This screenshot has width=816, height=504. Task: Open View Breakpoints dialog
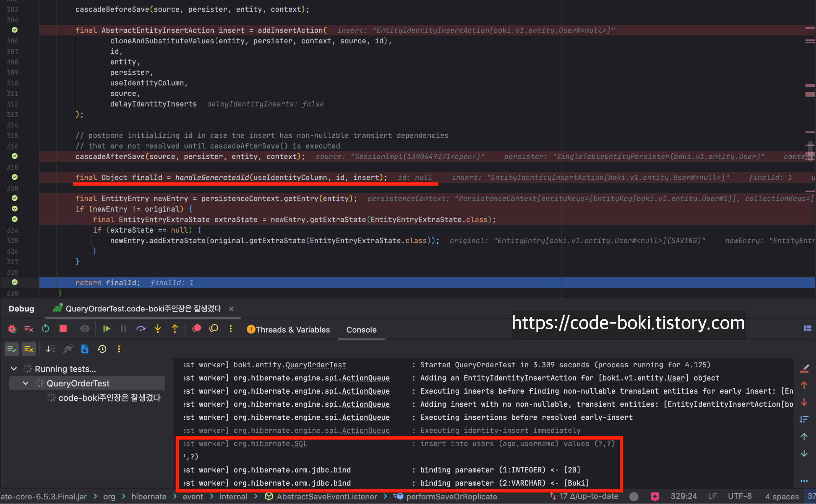(x=197, y=329)
